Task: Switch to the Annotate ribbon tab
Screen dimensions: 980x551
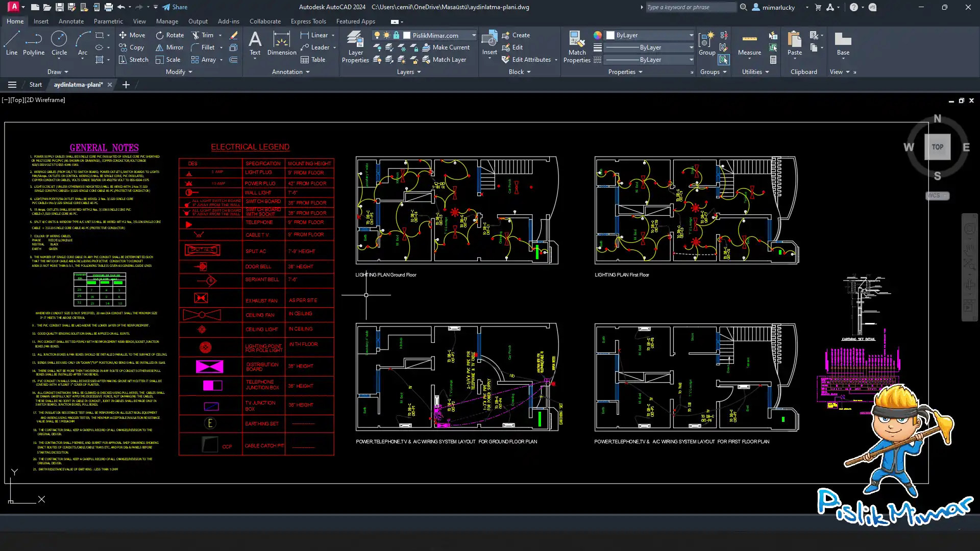Action: click(71, 21)
